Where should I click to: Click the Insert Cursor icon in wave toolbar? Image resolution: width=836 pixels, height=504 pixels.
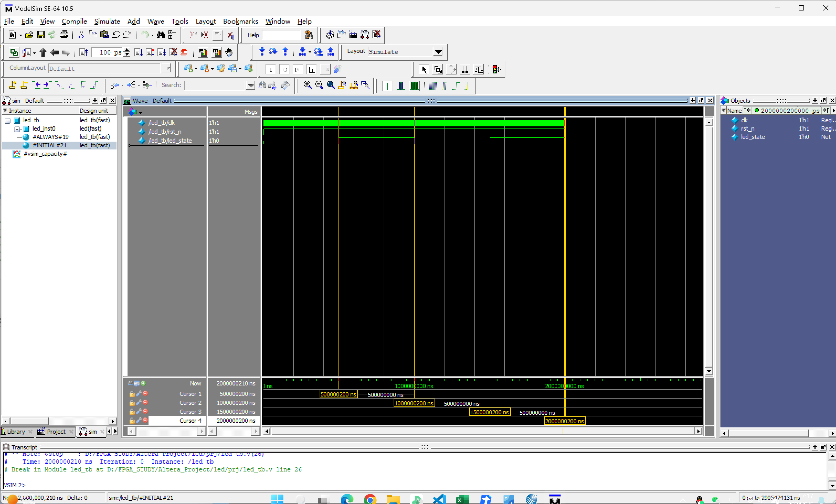point(13,85)
